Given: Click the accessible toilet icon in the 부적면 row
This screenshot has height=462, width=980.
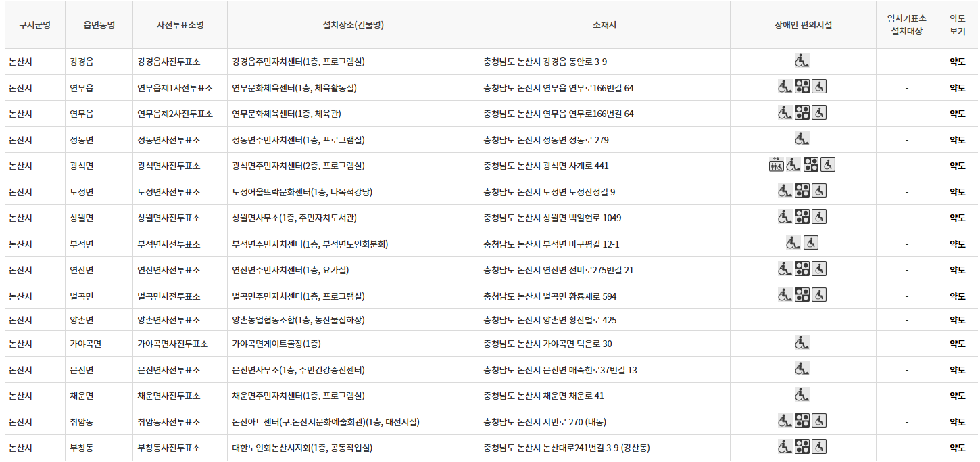Looking at the screenshot, I should coord(811,242).
